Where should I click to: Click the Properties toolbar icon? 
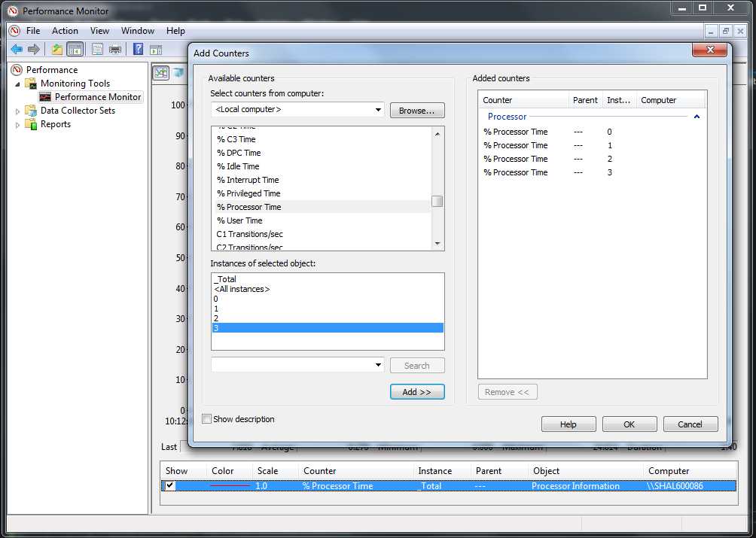point(97,49)
